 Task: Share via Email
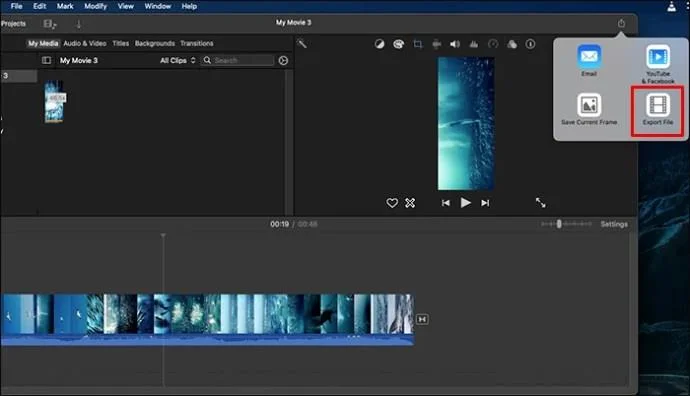click(589, 61)
